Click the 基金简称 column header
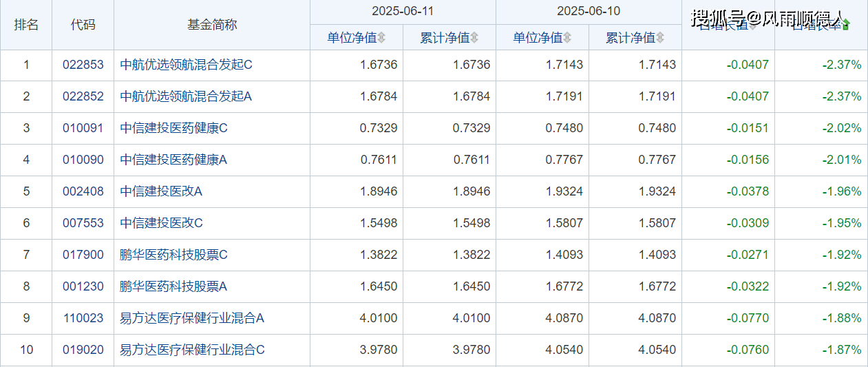 coord(212,25)
